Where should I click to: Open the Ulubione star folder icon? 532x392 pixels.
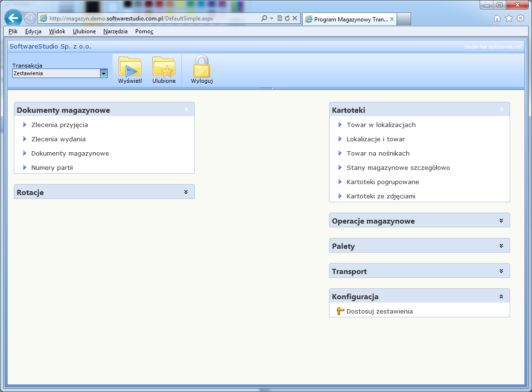coord(164,67)
